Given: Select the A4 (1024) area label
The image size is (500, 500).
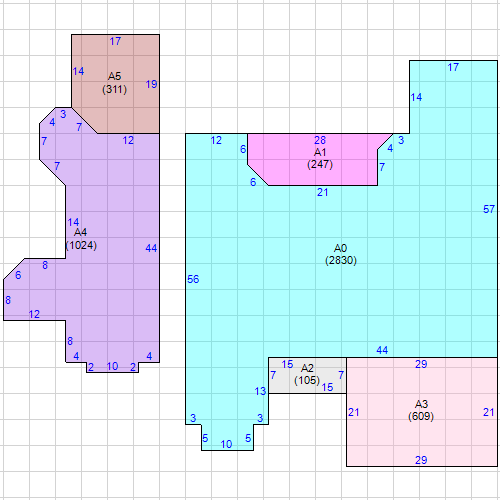Looking at the screenshot, I should tap(81, 239).
